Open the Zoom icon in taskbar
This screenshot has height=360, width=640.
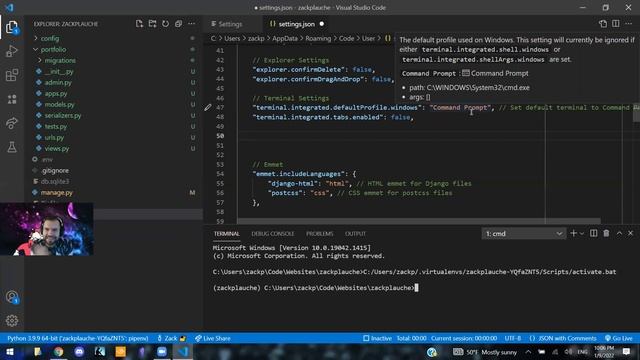tap(162, 351)
